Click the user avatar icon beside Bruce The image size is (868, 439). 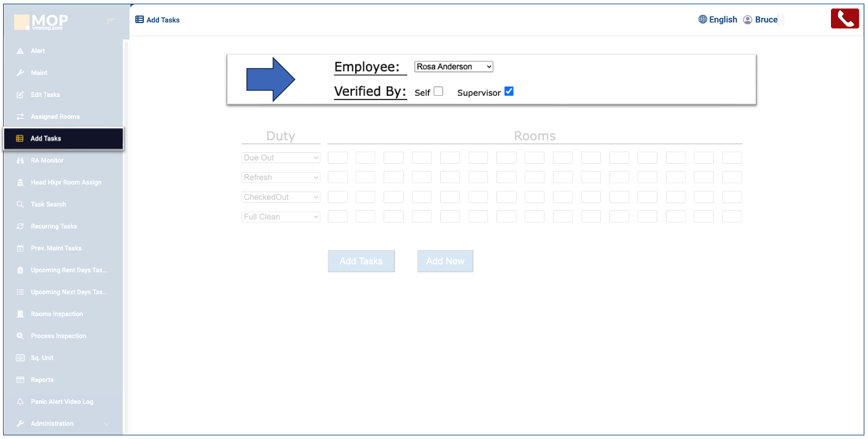(x=747, y=19)
